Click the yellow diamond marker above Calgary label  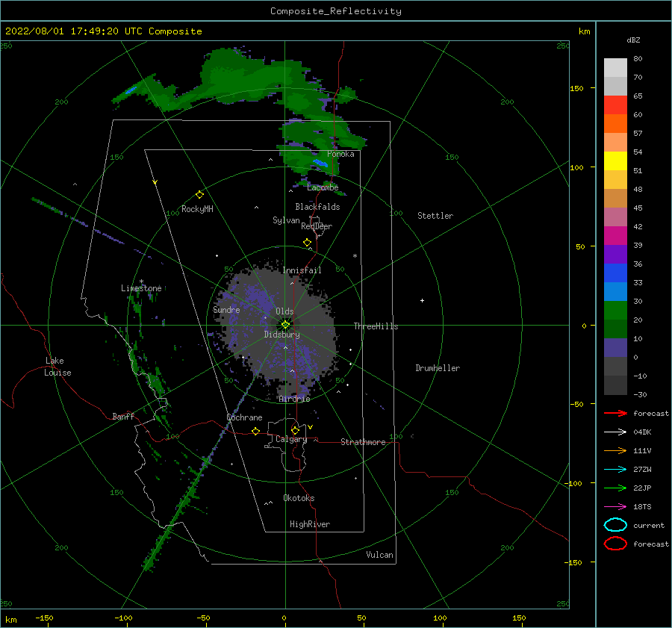(295, 430)
